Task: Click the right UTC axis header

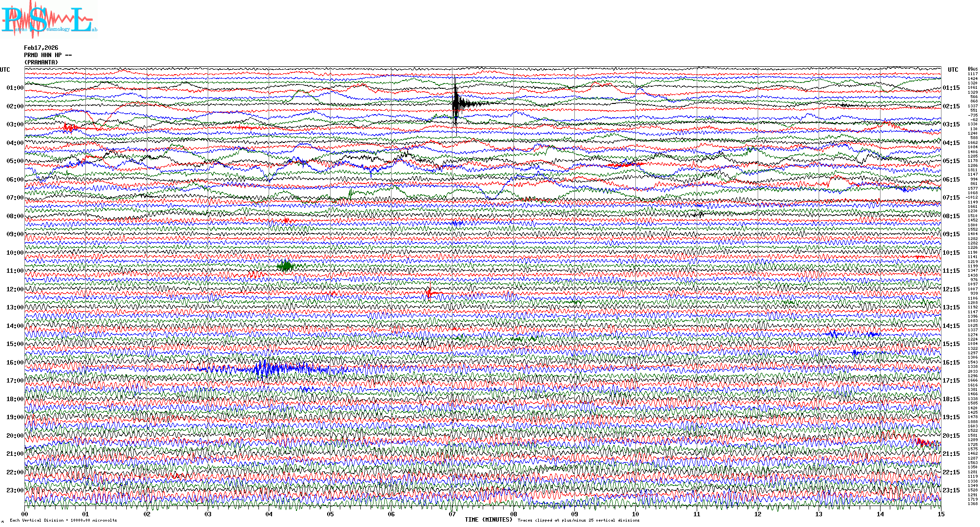Action: [953, 70]
